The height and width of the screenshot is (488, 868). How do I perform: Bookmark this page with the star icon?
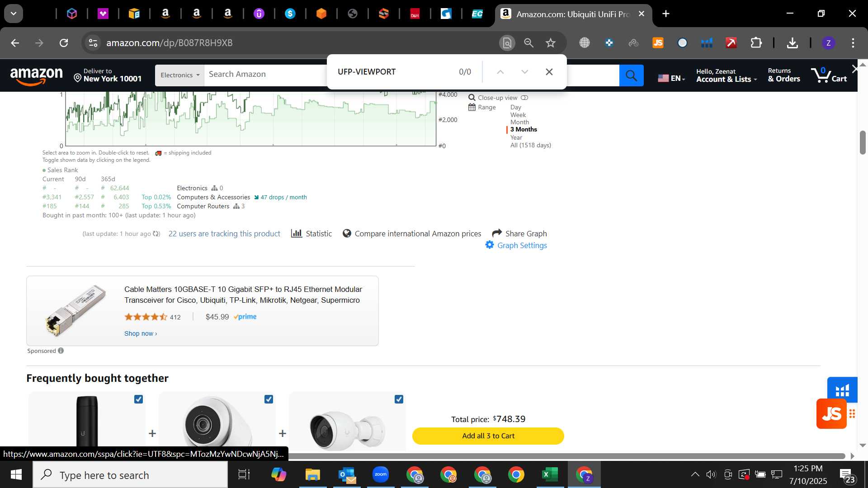pos(550,43)
